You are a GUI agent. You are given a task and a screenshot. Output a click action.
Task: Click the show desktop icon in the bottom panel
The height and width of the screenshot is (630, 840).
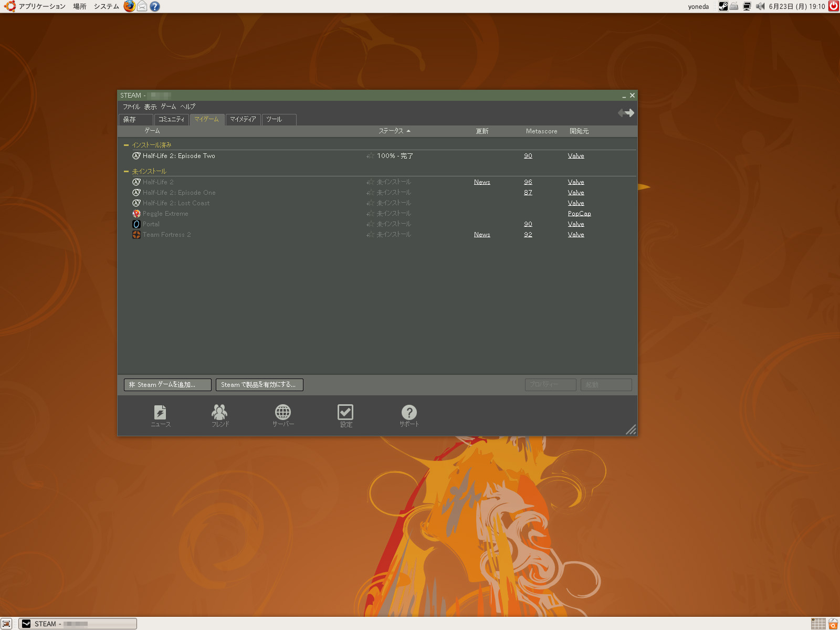pos(6,624)
